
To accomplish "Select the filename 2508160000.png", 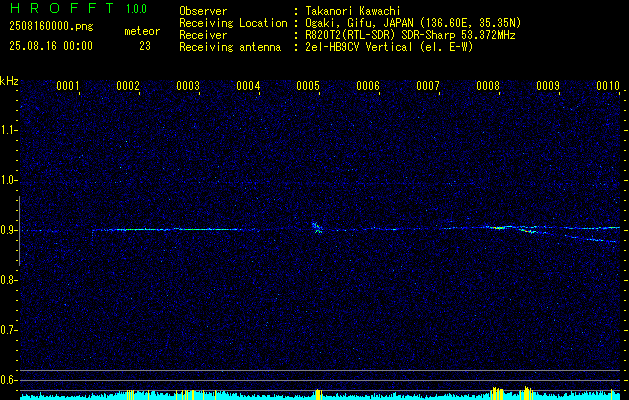I will [x=51, y=27].
